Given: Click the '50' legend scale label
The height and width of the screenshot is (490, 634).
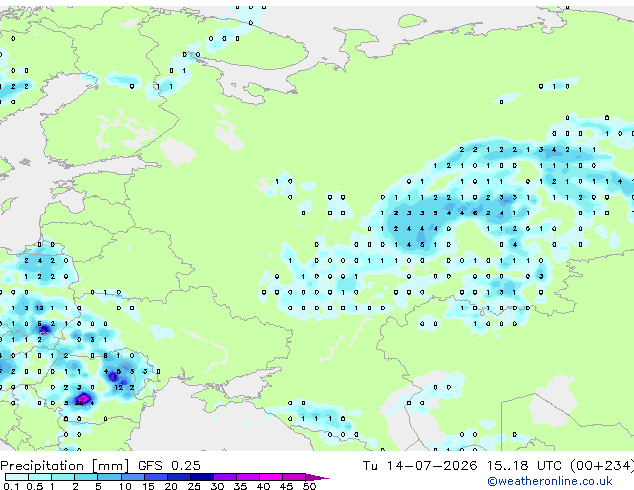Looking at the screenshot, I should (x=309, y=486).
